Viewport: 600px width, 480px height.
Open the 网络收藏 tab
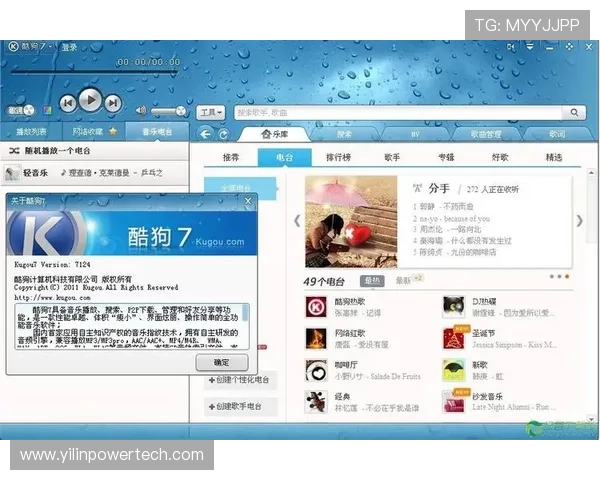[94, 132]
